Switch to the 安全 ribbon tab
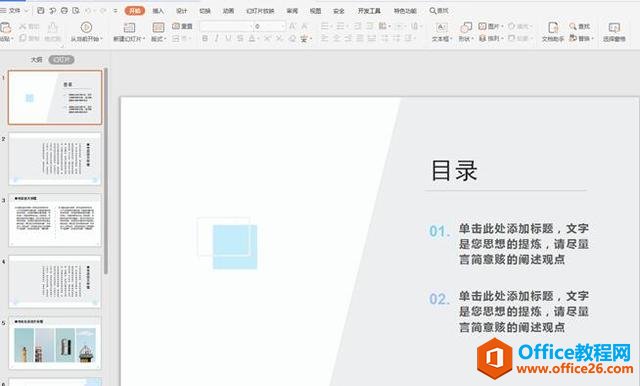Screen dimensions: 640x386 (339, 11)
